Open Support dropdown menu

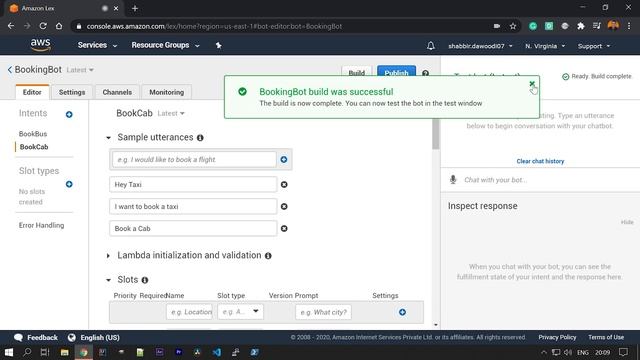click(x=594, y=46)
